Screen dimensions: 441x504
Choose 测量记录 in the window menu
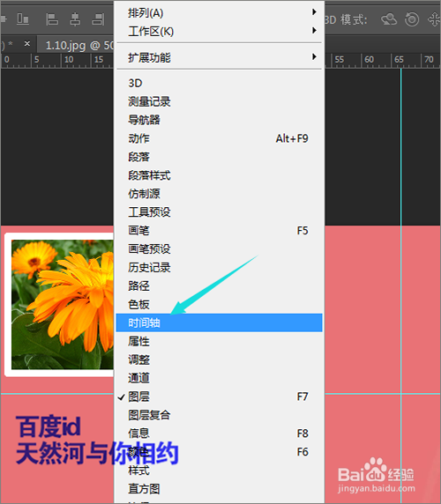(219, 101)
